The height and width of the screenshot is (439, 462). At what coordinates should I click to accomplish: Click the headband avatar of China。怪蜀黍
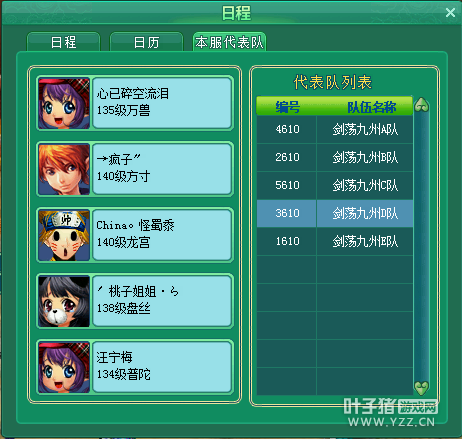64,235
